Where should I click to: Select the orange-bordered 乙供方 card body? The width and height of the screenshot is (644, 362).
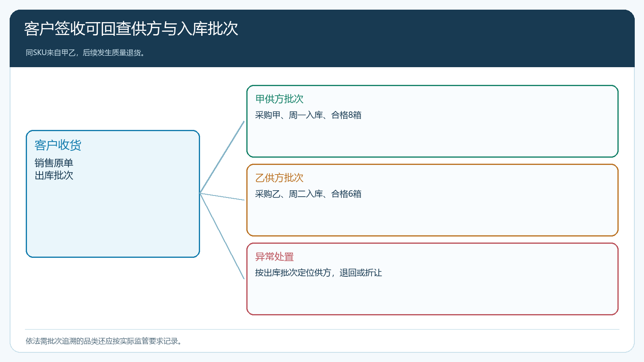tap(432, 216)
